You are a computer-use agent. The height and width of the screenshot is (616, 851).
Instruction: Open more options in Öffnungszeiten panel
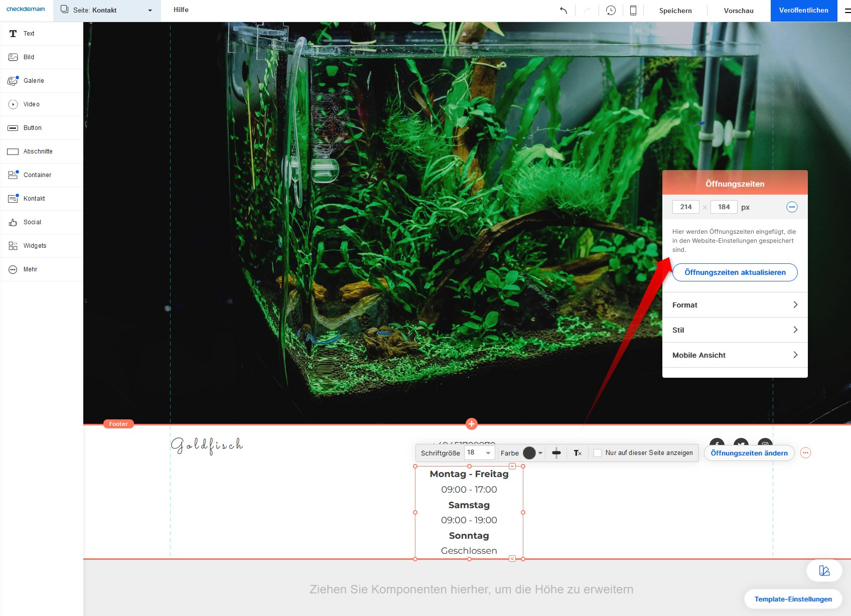pyautogui.click(x=791, y=207)
